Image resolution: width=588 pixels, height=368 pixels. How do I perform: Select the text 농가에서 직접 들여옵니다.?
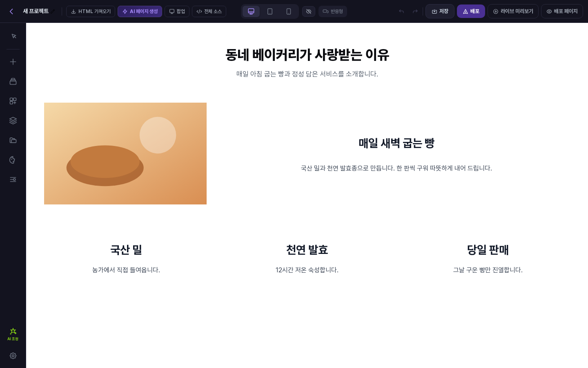[x=126, y=270]
